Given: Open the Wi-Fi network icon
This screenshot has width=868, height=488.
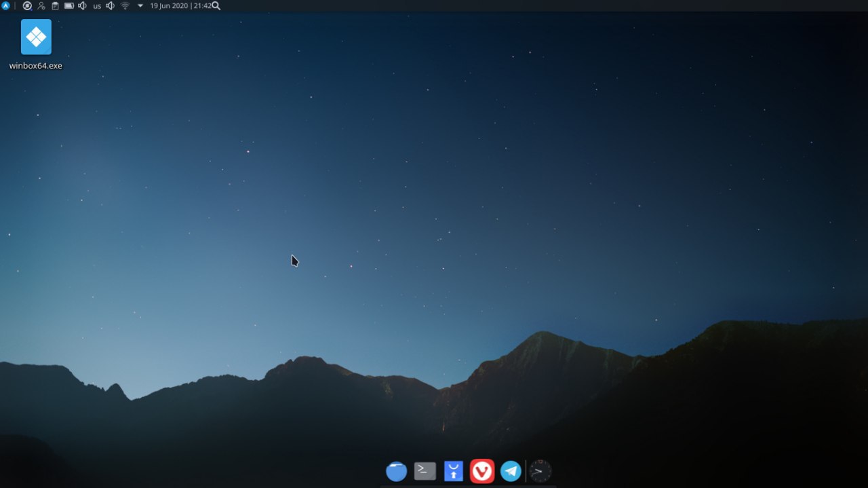Looking at the screenshot, I should pos(125,5).
